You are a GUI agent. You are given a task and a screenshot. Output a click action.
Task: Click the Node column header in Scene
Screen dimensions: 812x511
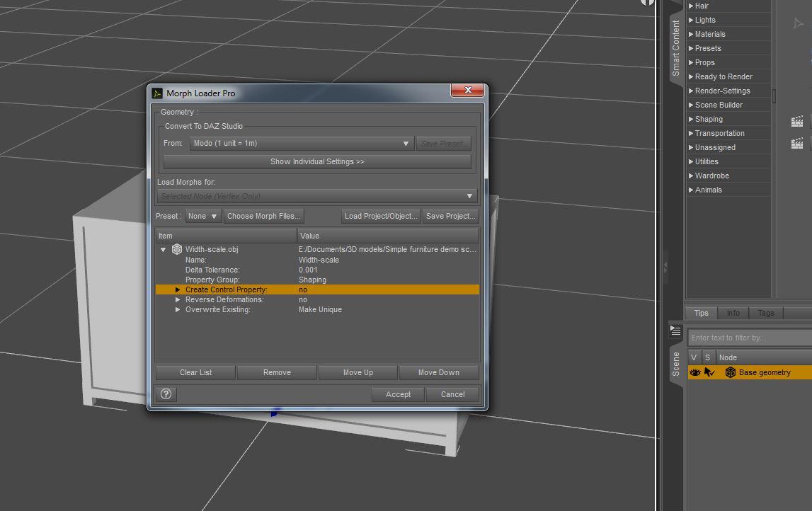(764, 357)
